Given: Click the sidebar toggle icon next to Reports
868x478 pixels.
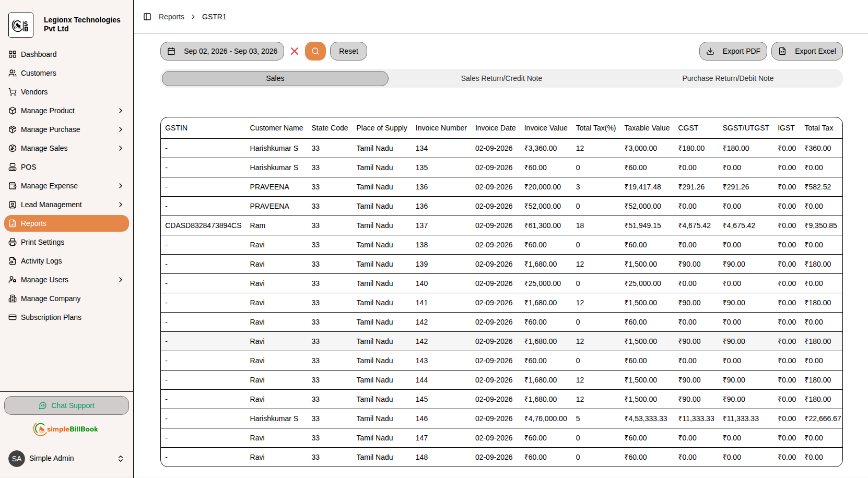Looking at the screenshot, I should coord(147,17).
